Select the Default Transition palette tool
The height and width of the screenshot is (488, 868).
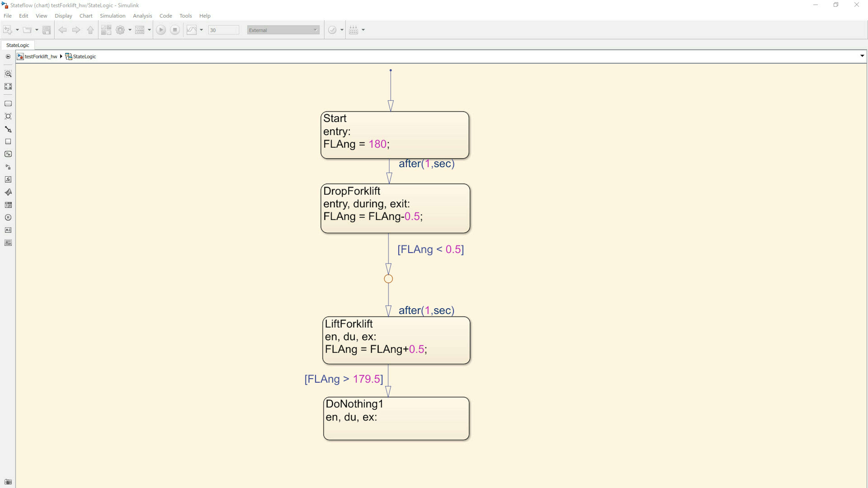(x=8, y=129)
